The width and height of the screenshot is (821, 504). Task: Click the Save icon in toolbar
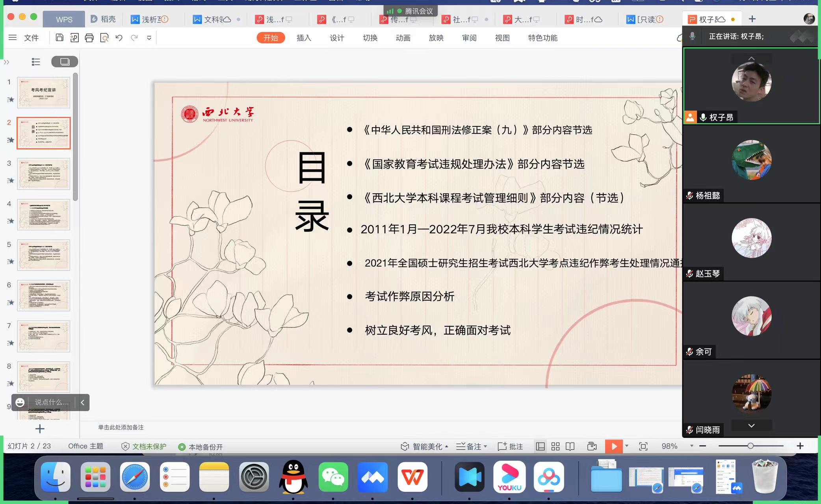pos(59,38)
